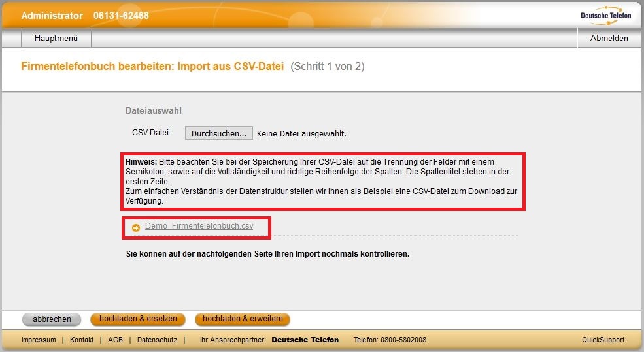Click the 'Firmentelefonbuch bearbeiten: Import aus CSV-Datei' title
This screenshot has width=644, height=352.
[x=152, y=67]
